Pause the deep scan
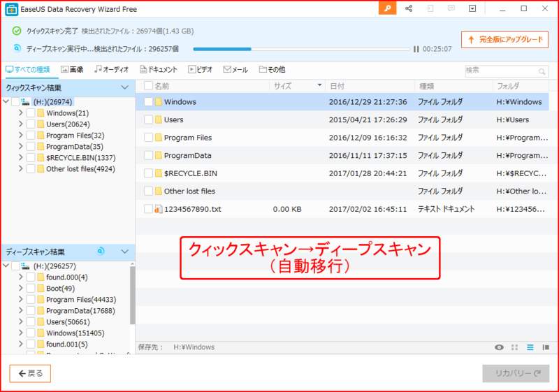This screenshot has height=392, width=559. [416, 49]
